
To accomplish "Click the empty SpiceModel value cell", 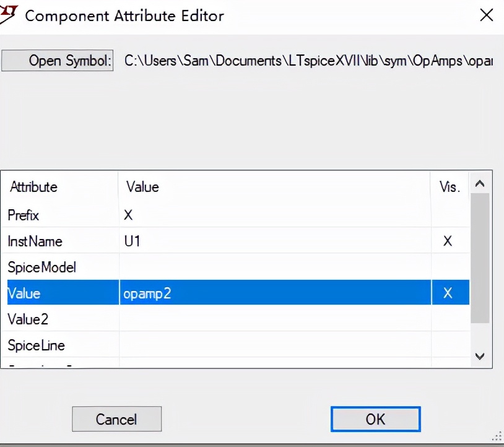I will click(272, 267).
